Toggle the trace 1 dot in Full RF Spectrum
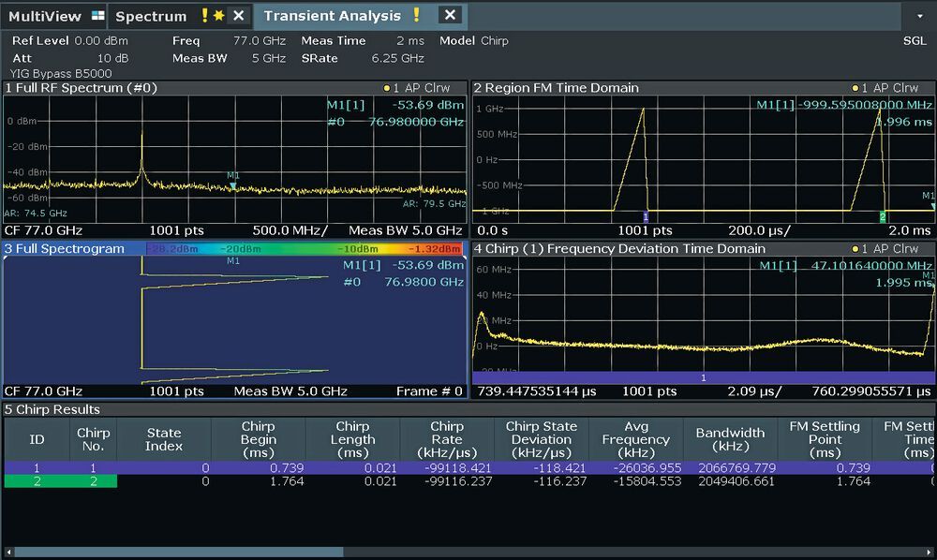 tap(385, 87)
